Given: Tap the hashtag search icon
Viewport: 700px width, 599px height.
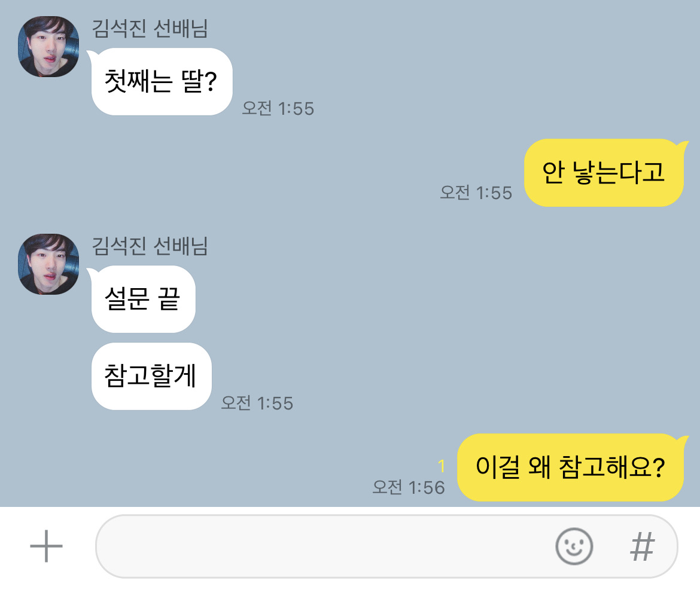Looking at the screenshot, I should [x=643, y=546].
